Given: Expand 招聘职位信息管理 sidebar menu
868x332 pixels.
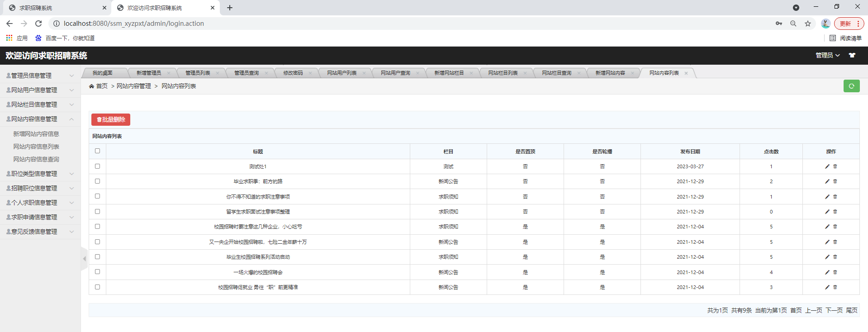Looking at the screenshot, I should 40,188.
